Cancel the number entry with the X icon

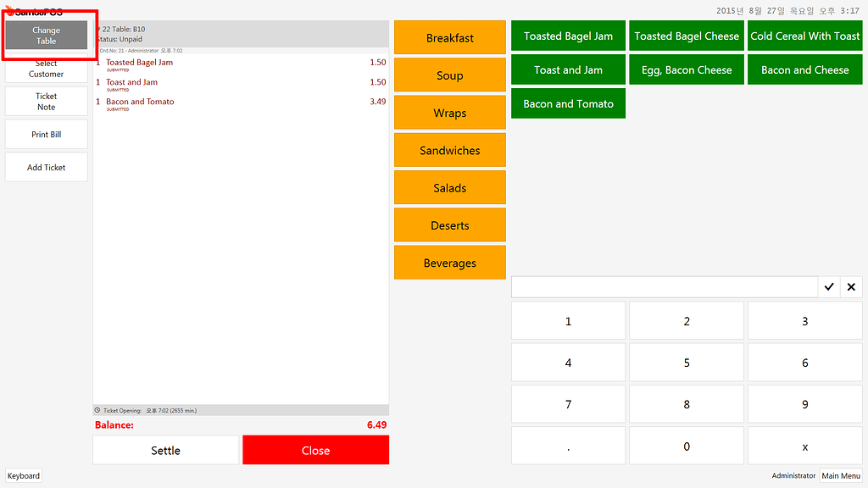pos(851,286)
